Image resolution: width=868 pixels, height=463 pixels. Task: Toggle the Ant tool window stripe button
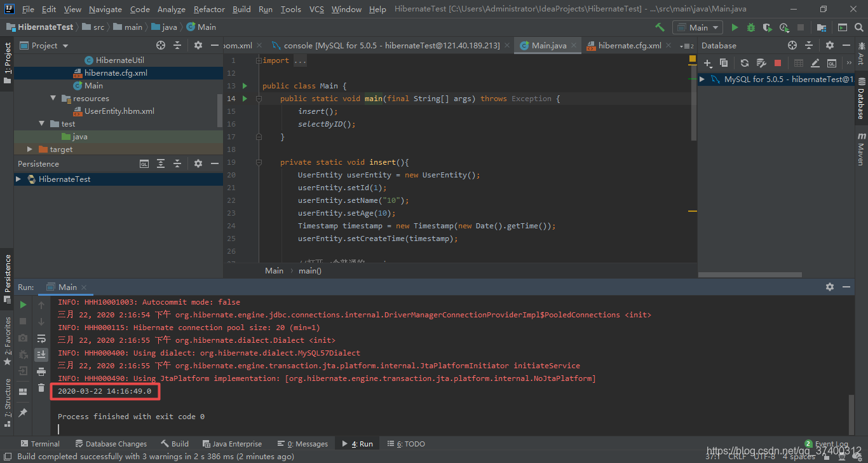coord(861,53)
